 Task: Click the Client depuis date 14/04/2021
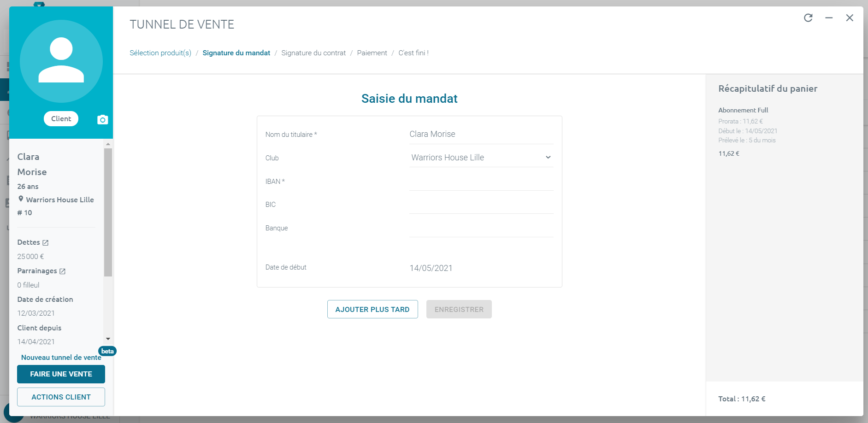(x=36, y=342)
